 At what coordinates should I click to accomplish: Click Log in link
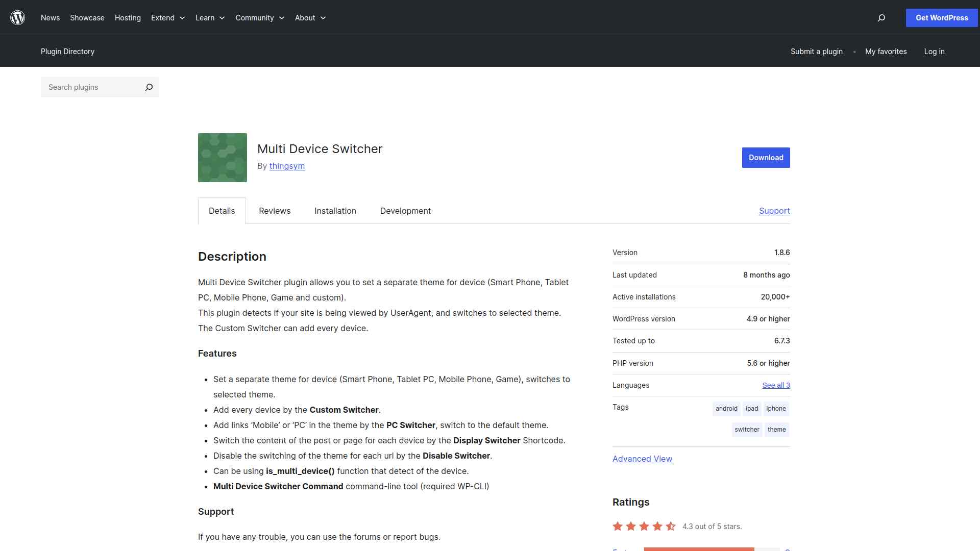934,52
